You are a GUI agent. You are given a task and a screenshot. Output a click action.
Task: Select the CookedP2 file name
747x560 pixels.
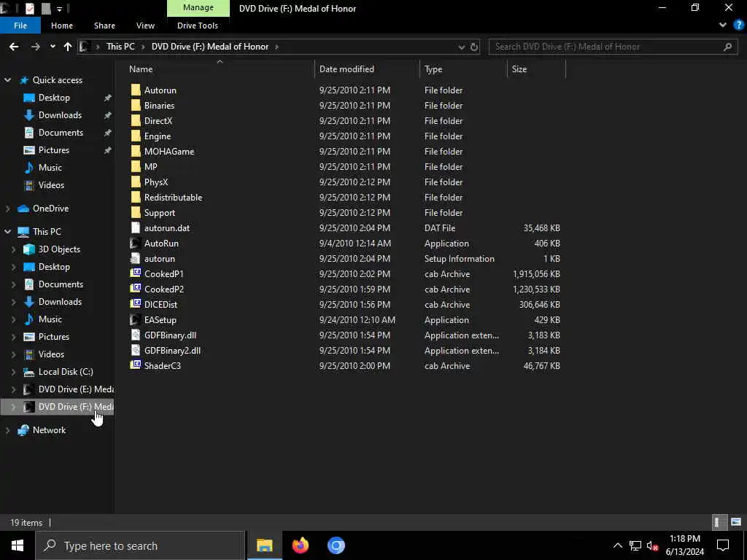tap(164, 289)
